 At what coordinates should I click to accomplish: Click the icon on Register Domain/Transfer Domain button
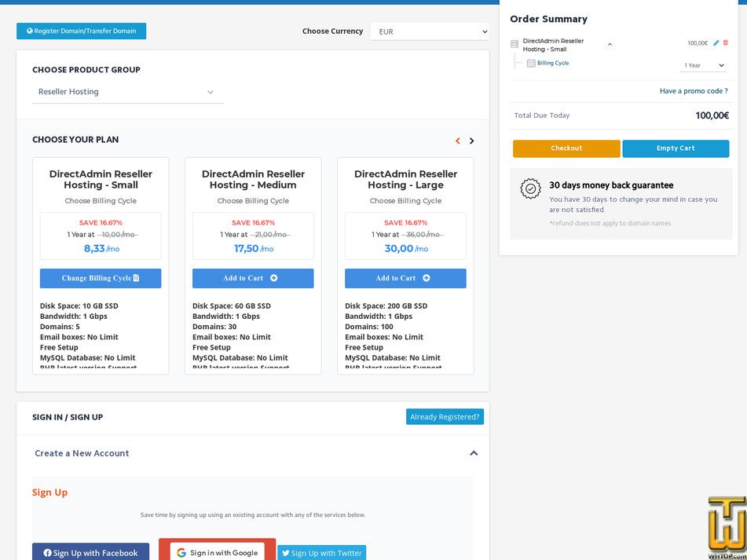click(30, 31)
